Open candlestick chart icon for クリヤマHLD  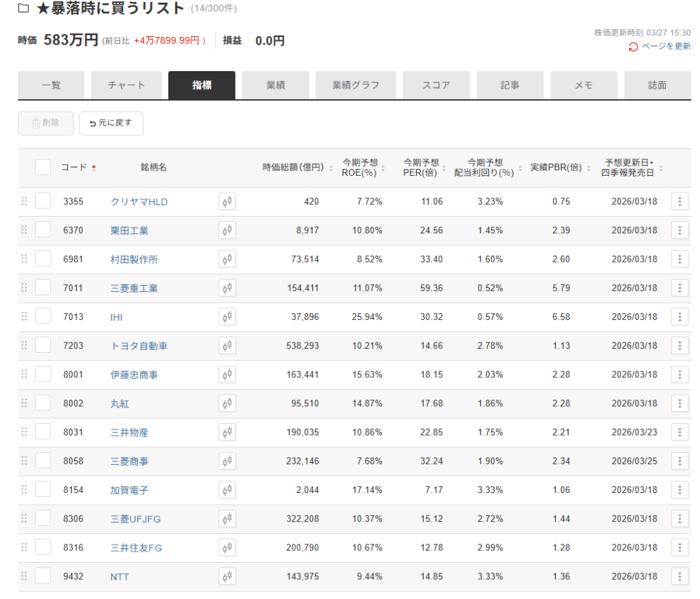tap(227, 202)
